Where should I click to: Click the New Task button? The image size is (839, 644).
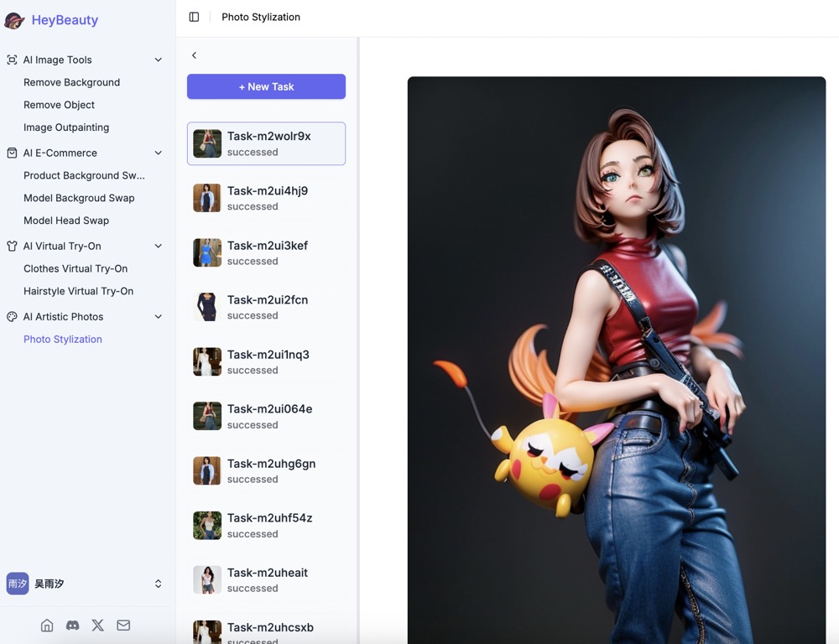(266, 86)
